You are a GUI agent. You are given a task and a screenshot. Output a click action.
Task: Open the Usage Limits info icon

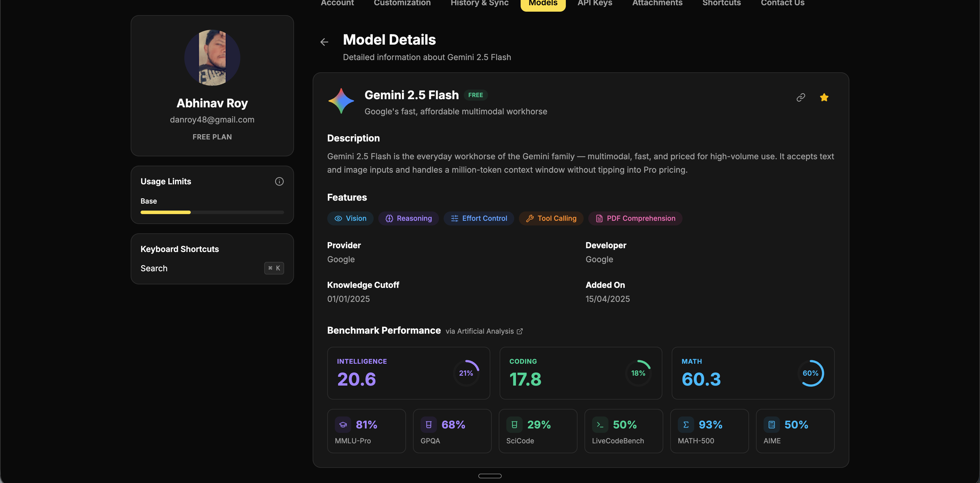coord(279,181)
